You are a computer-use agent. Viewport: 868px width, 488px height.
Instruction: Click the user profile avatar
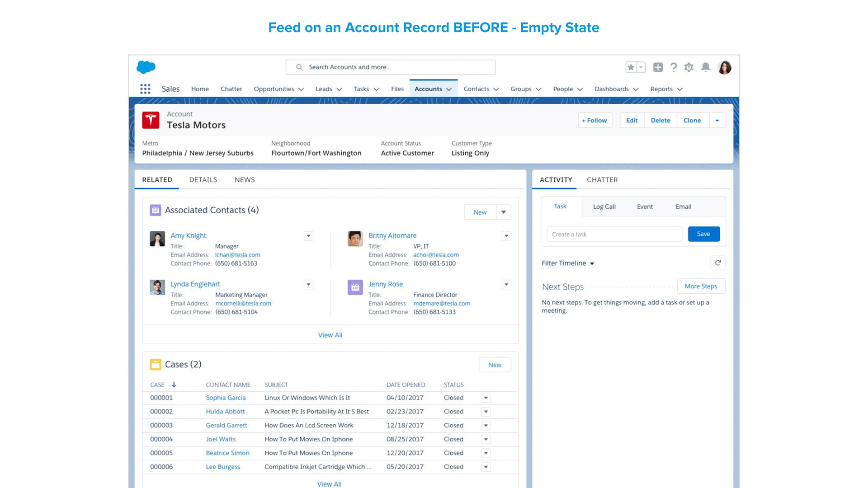click(x=724, y=67)
